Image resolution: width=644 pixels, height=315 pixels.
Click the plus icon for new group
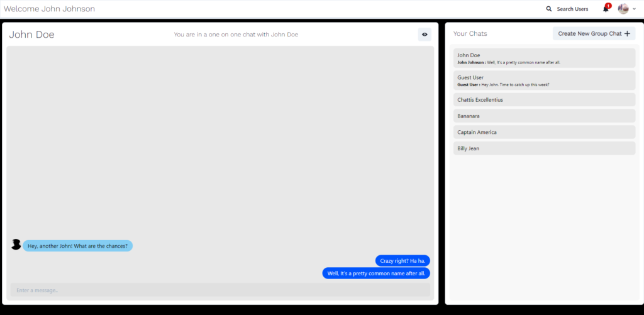(x=627, y=34)
